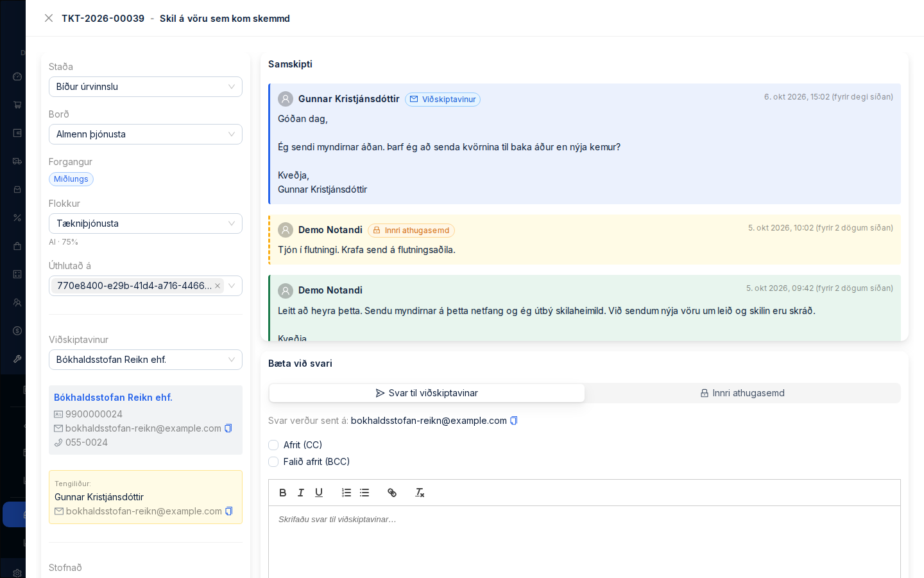Apply italic formatting in reply editor
This screenshot has width=924, height=578.
click(301, 493)
